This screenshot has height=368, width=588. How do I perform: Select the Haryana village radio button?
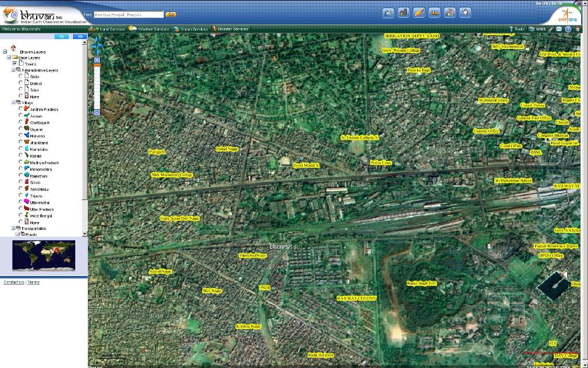point(21,136)
